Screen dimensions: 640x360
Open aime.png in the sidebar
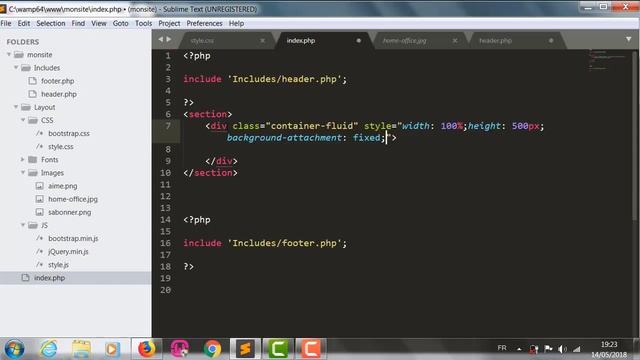[x=62, y=186]
